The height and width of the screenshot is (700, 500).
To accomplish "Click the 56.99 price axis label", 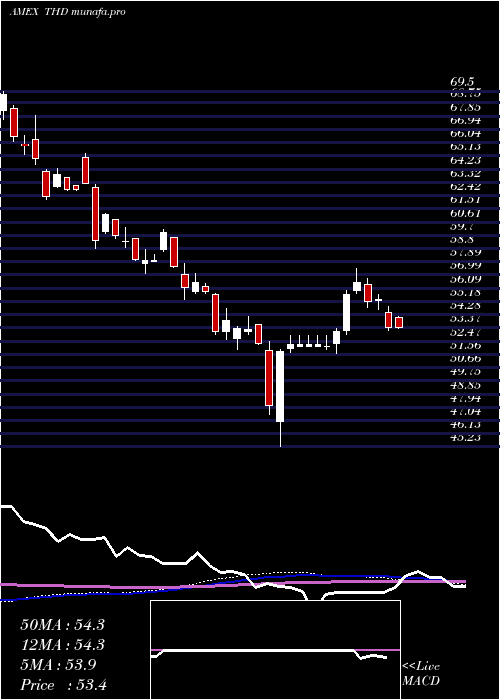I will tap(466, 266).
